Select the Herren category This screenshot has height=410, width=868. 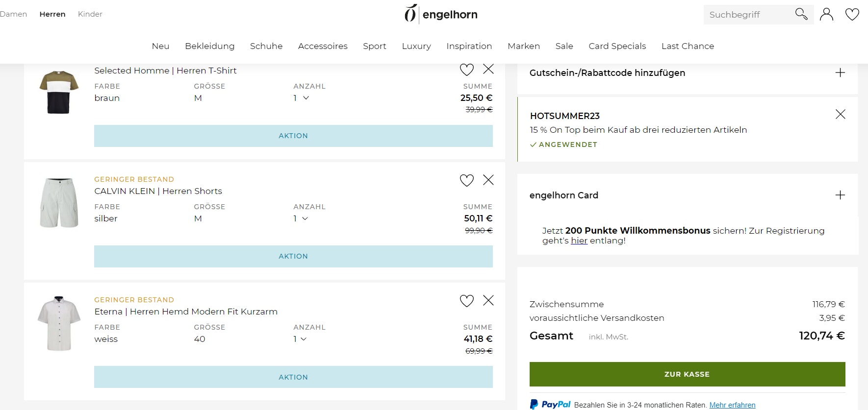tap(52, 14)
